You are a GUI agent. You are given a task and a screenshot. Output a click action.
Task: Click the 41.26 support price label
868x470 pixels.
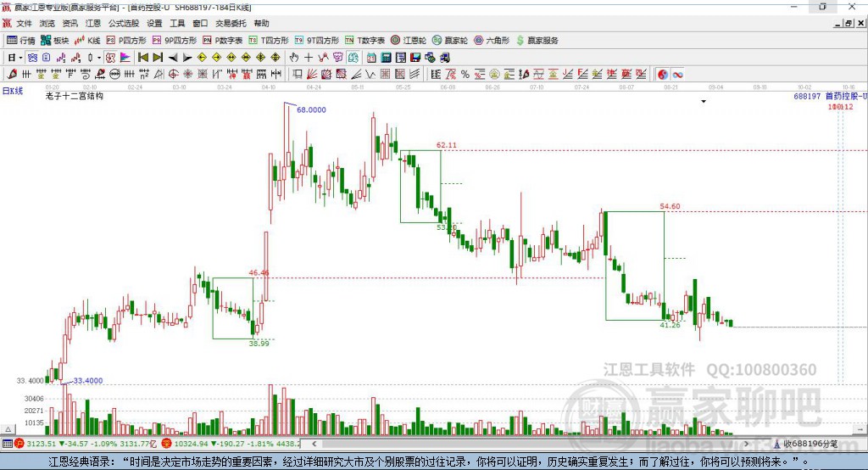pyautogui.click(x=670, y=325)
